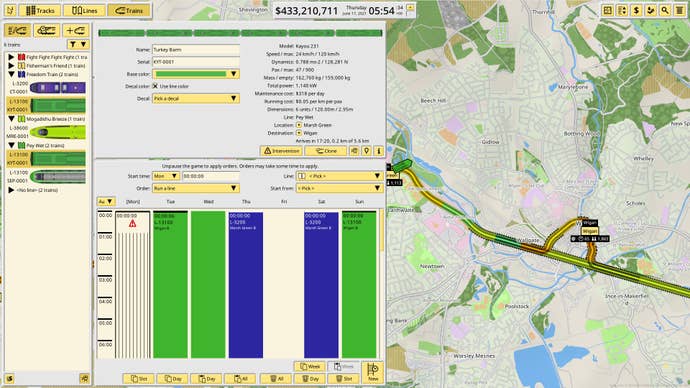Click the pause button next to the clock
690x388 pixels.
(411, 8)
